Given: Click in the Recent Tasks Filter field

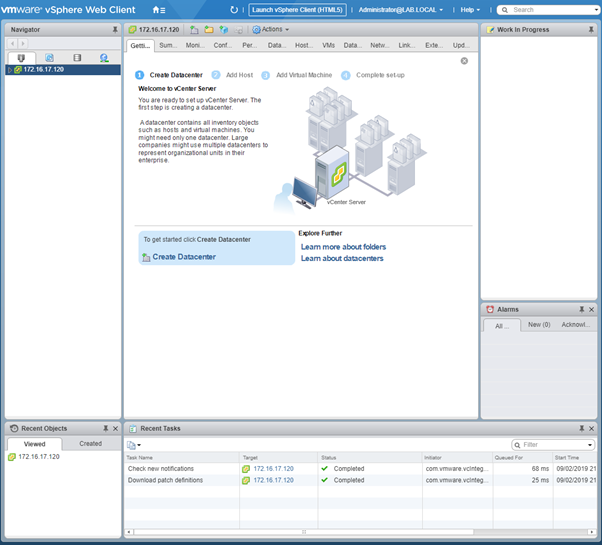Looking at the screenshot, I should point(554,445).
